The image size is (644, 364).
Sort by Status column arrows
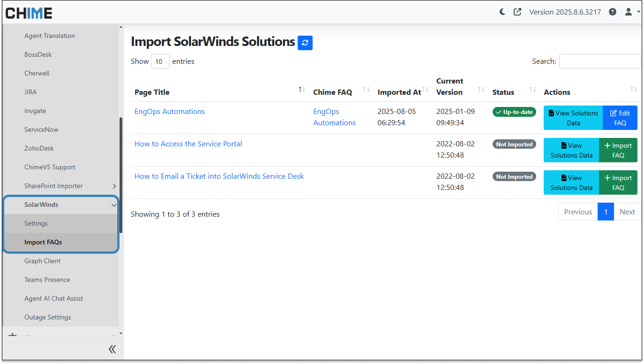pyautogui.click(x=533, y=89)
